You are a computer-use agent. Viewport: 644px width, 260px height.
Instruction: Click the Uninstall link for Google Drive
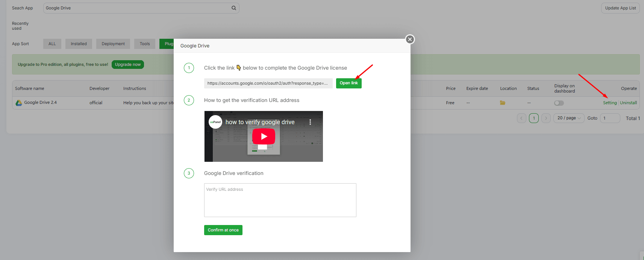tap(628, 103)
